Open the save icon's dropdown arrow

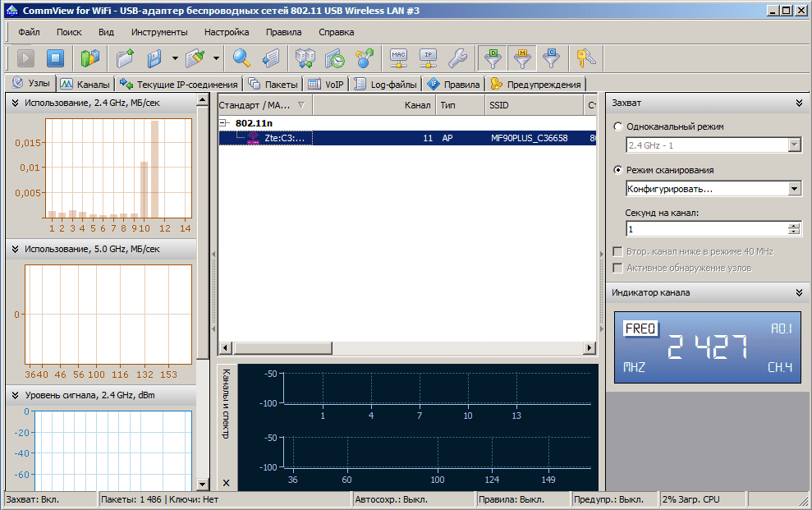tap(175, 58)
